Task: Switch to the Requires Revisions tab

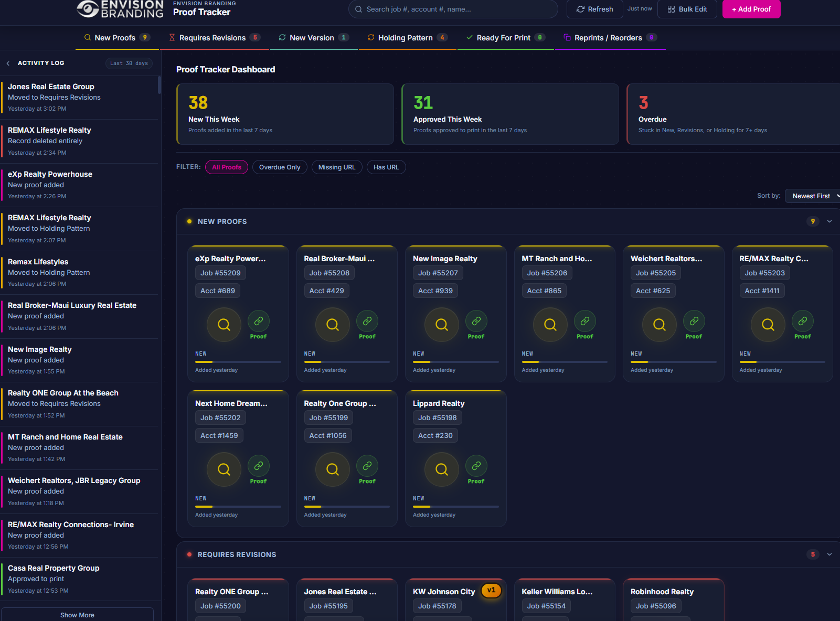Action: pos(215,38)
